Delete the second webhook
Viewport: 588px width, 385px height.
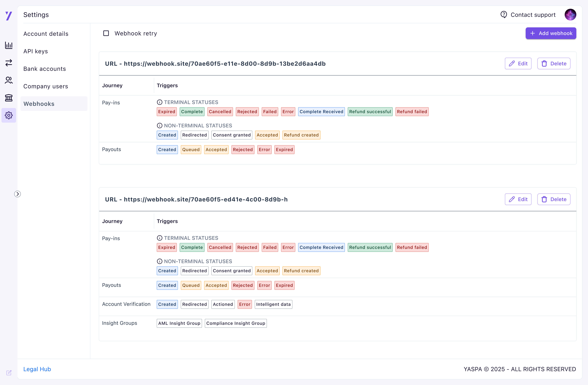pos(554,199)
